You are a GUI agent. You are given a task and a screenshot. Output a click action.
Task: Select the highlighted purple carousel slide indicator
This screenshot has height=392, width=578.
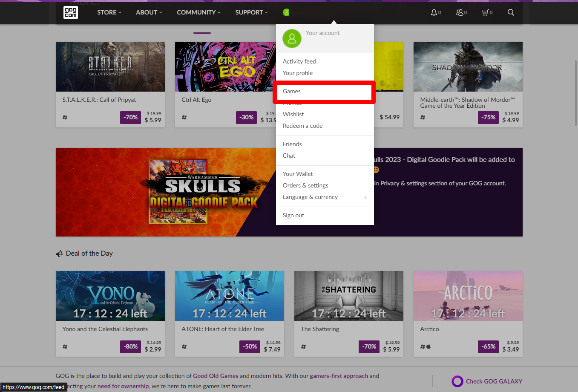pyautogui.click(x=202, y=33)
